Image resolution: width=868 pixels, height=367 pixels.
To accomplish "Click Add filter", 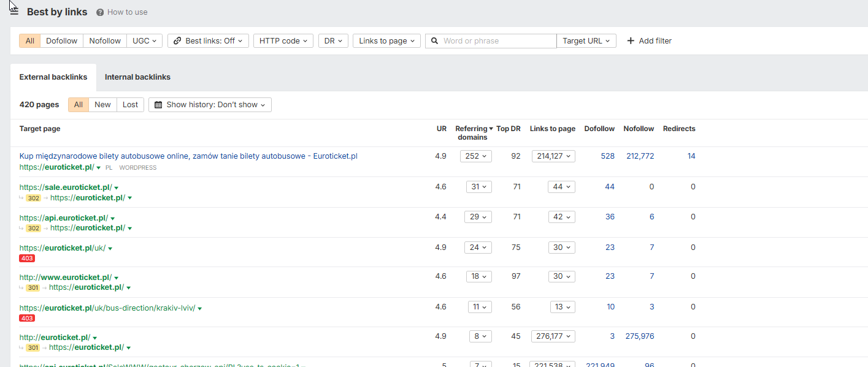I will [649, 41].
